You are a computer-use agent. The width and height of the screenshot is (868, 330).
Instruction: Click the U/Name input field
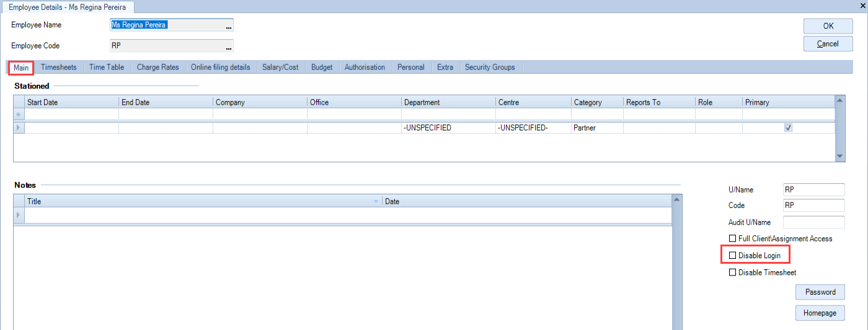point(814,189)
